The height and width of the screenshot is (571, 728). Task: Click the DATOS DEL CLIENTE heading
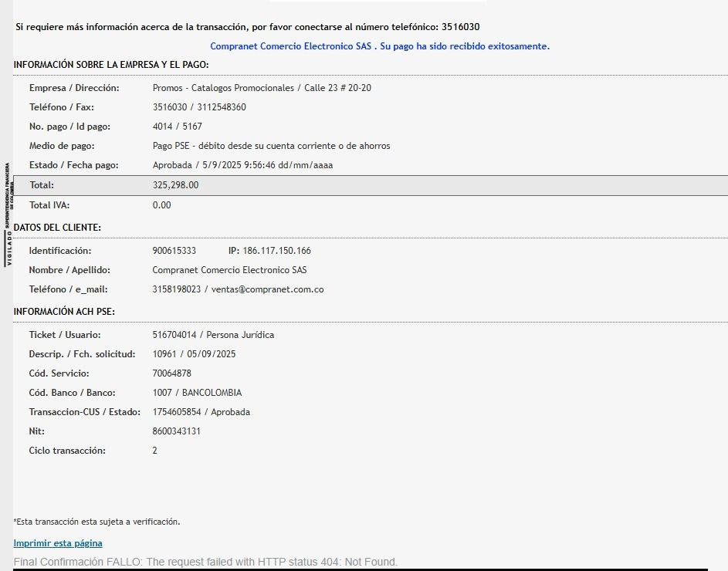coord(57,228)
